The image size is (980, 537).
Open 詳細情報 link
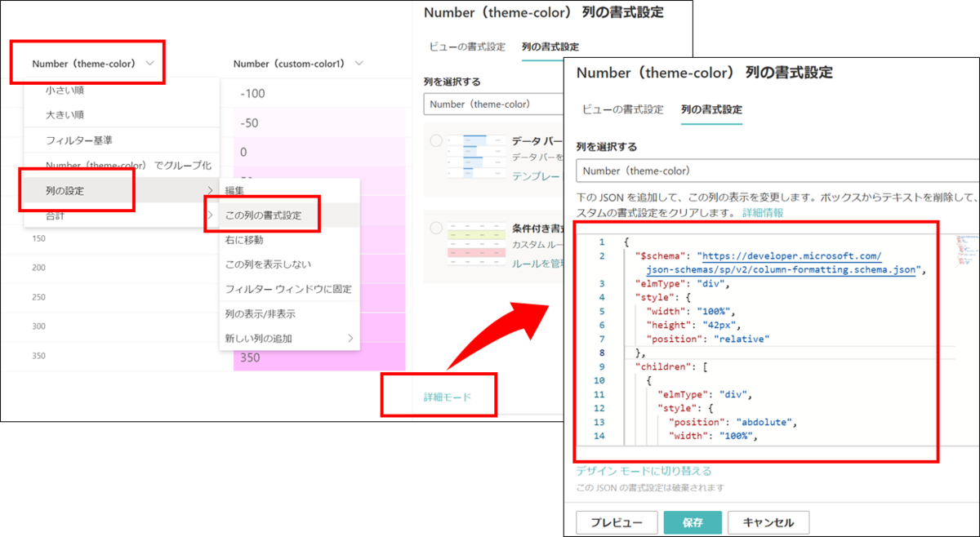tap(763, 212)
